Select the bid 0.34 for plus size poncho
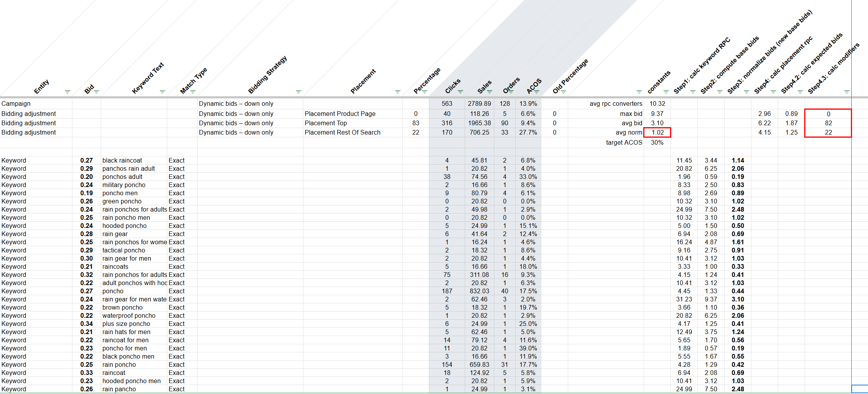 [86, 324]
